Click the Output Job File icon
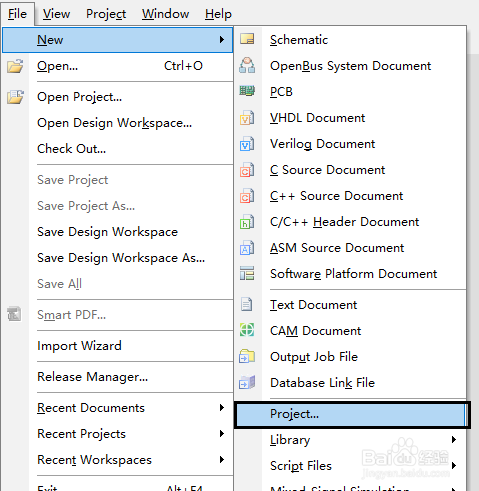The height and width of the screenshot is (491, 479). coord(247,356)
